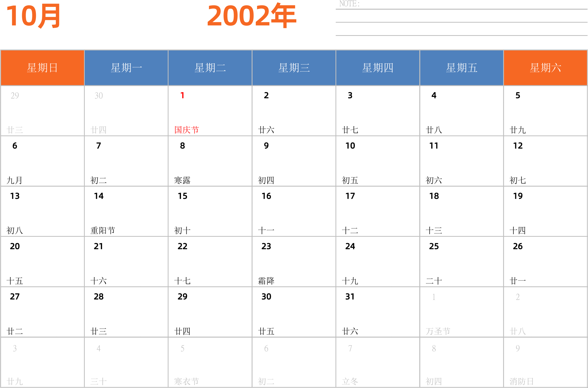This screenshot has height=388, width=588.
Task: Click date number 19
Action: 518,196
